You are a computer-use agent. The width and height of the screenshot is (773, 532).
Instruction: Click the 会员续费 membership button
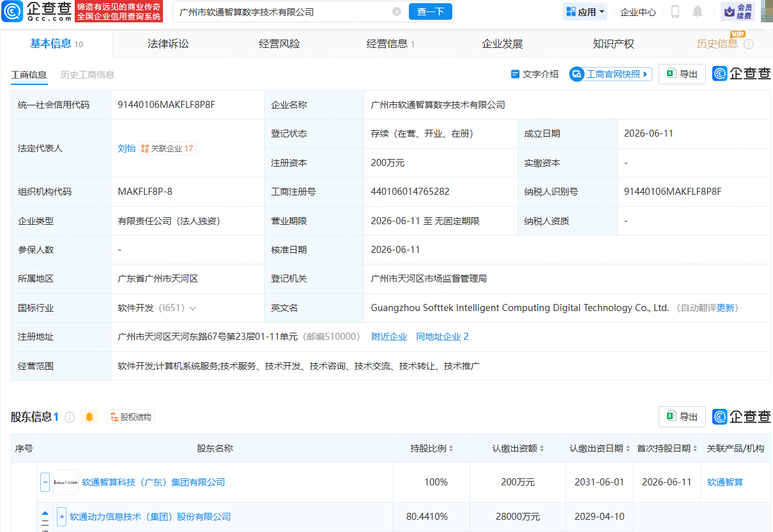coord(737,11)
